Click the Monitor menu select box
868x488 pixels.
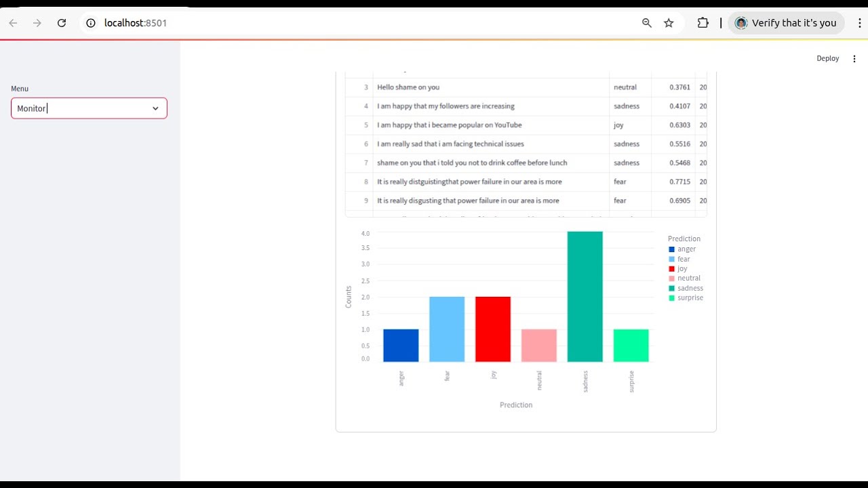(x=89, y=108)
